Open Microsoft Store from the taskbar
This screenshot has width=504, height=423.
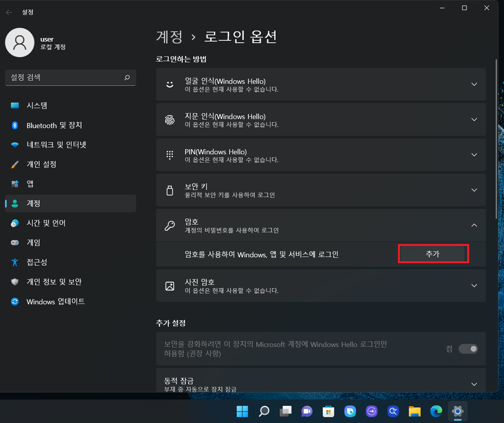pyautogui.click(x=329, y=411)
